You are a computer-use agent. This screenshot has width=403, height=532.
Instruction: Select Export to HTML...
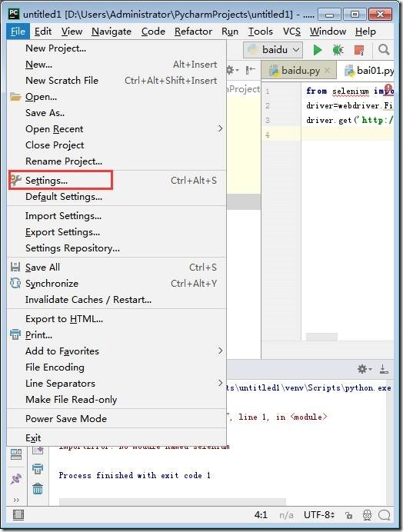[x=116, y=319]
